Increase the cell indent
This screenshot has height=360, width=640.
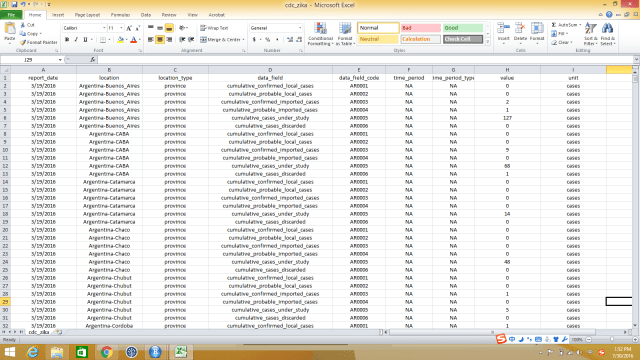coord(191,40)
